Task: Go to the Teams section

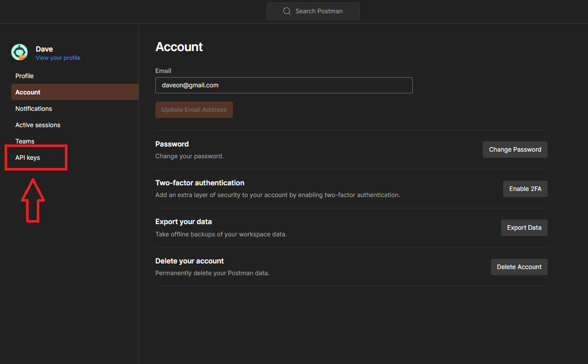Action: [x=25, y=141]
